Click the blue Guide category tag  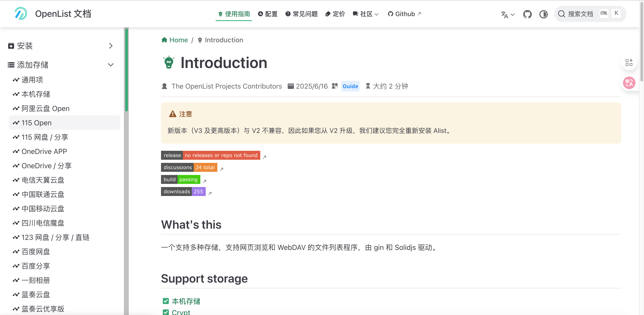350,86
